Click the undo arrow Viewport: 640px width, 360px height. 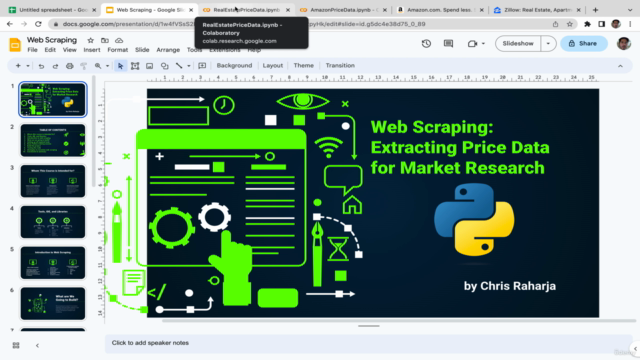41,66
